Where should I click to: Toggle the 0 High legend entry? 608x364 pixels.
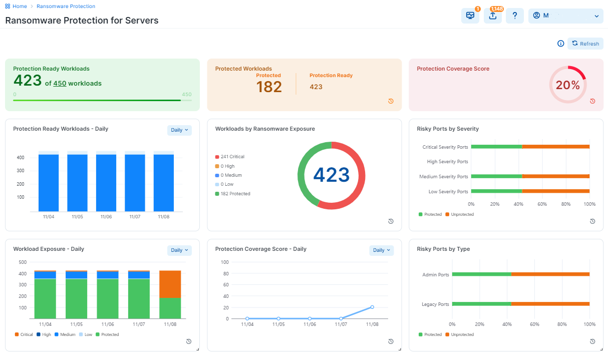(x=225, y=166)
